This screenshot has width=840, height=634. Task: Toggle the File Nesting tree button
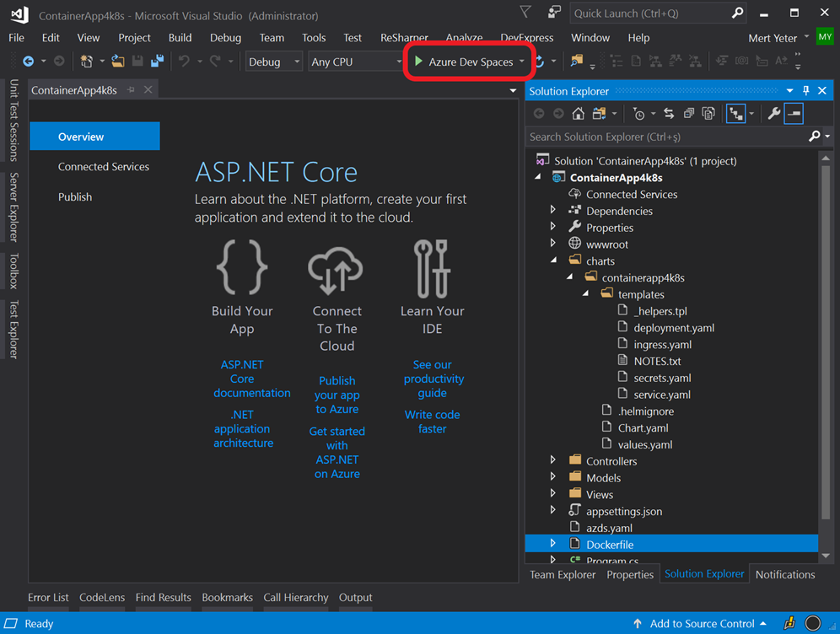736,114
